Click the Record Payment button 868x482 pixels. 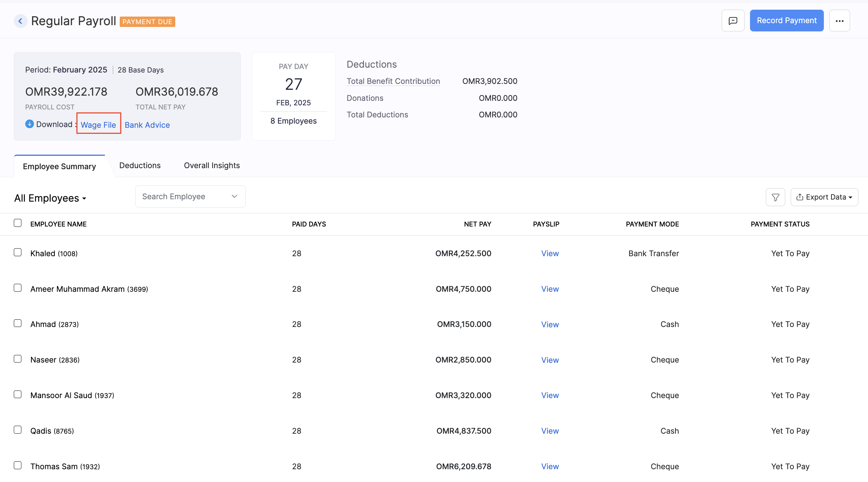(x=787, y=20)
